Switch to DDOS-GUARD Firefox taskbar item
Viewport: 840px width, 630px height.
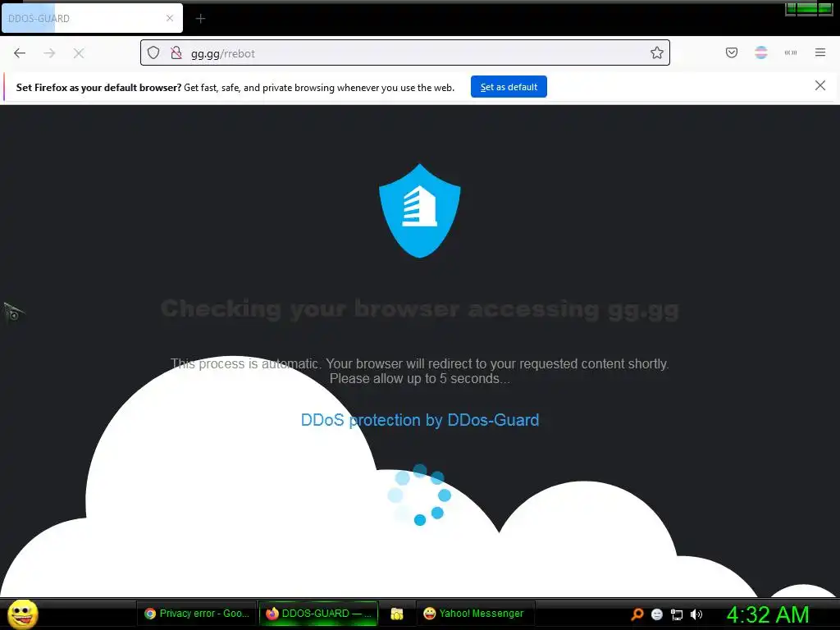pyautogui.click(x=319, y=614)
